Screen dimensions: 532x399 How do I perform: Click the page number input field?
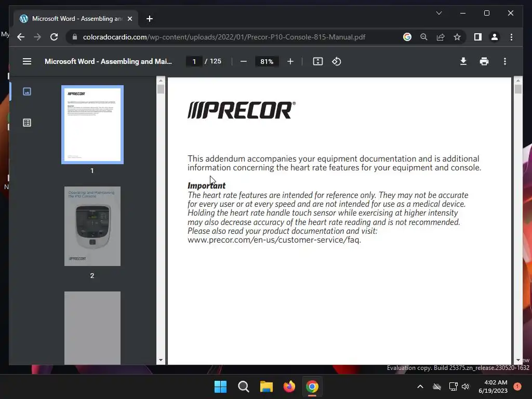[x=194, y=61]
